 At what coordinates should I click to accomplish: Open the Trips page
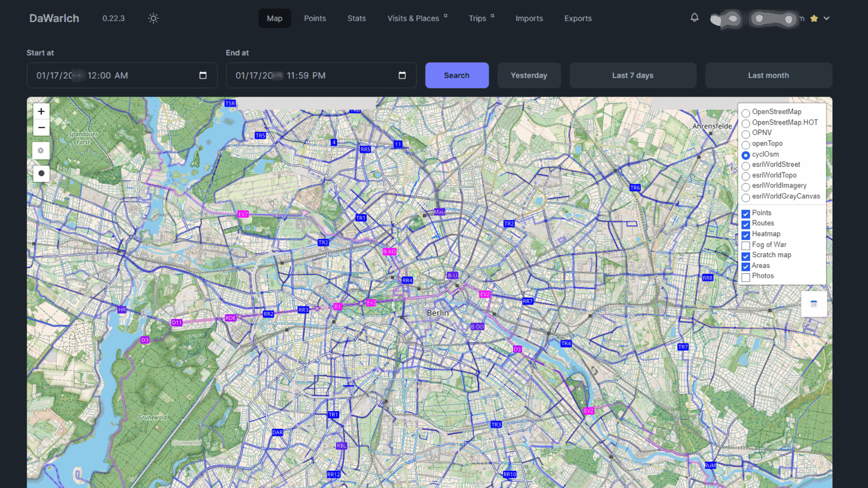481,19
